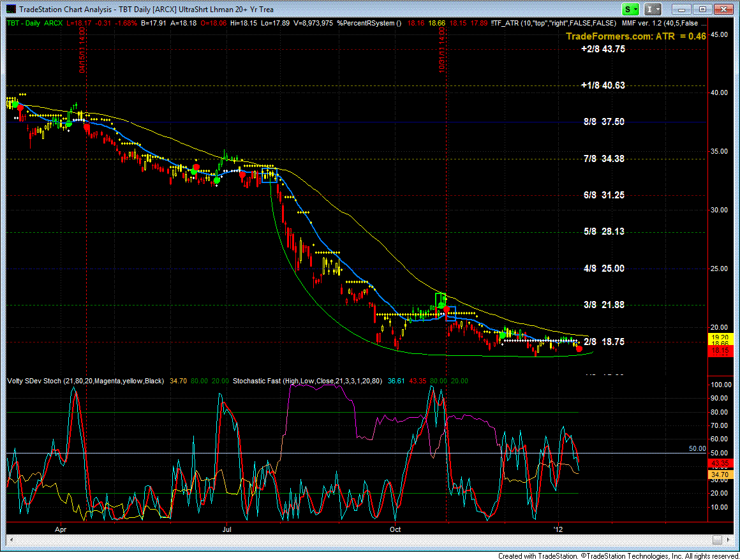Click the blue box marker on July candles
740x560 pixels.
pos(269,175)
